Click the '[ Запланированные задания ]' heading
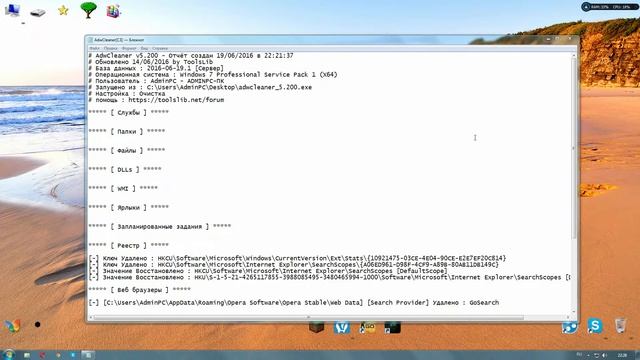Screen dimensions: 640x360 (x=160, y=226)
